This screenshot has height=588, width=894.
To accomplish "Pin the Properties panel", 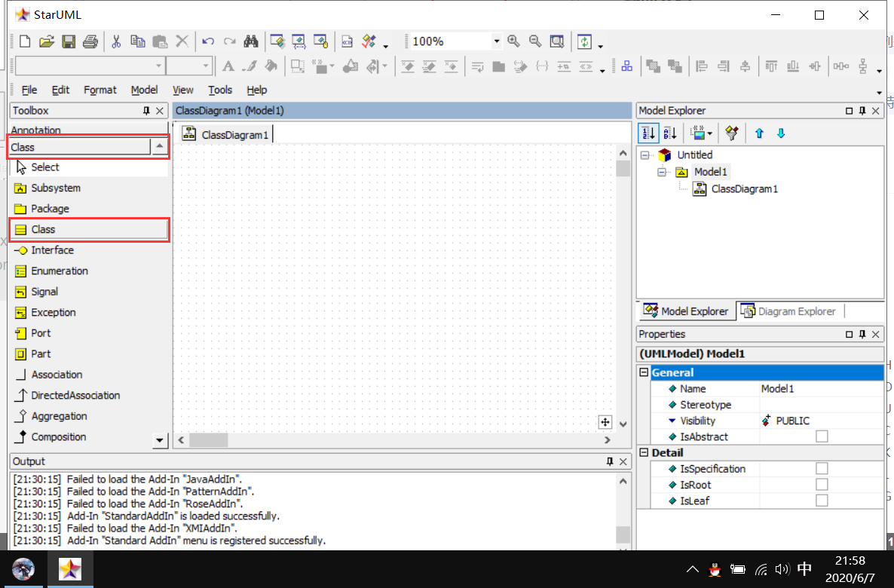I will [x=862, y=334].
